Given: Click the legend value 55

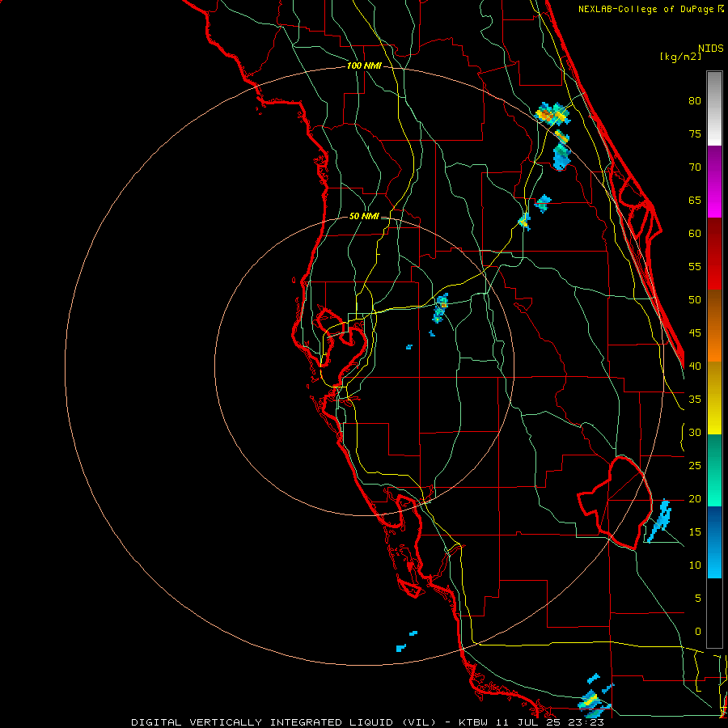Looking at the screenshot, I should click(x=695, y=266).
